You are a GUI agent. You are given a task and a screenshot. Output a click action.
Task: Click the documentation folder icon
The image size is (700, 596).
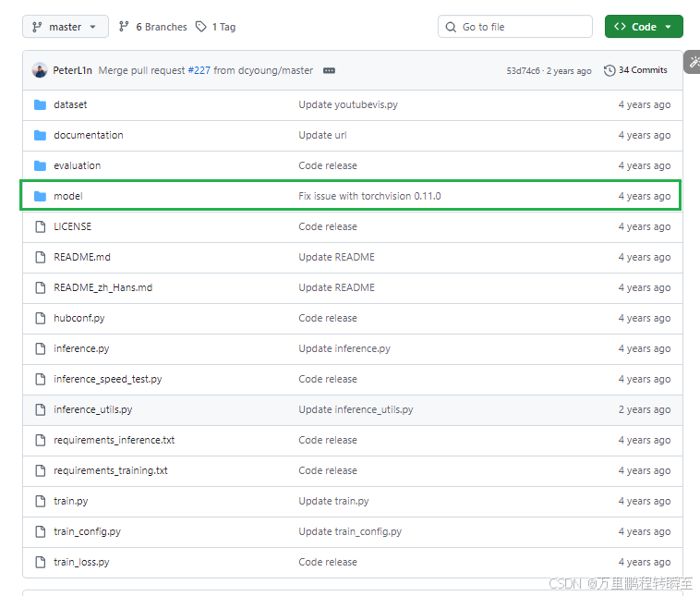coord(41,136)
